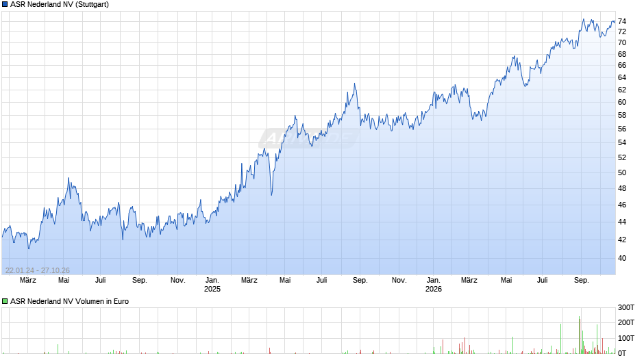Click the 'ASR Nederland NV (Stuttgart)' chart title
The image size is (644, 360).
60,5
